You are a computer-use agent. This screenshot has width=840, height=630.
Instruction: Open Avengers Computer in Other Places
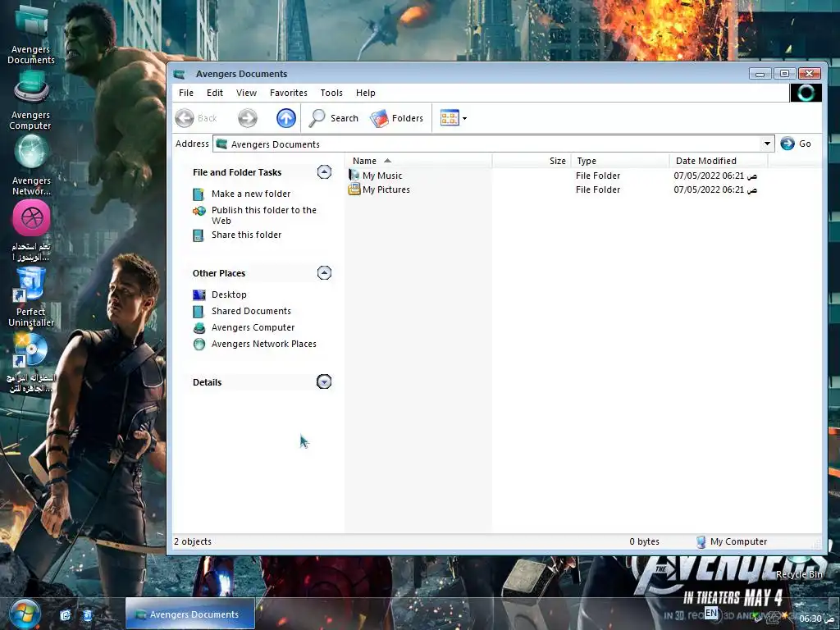click(x=253, y=327)
